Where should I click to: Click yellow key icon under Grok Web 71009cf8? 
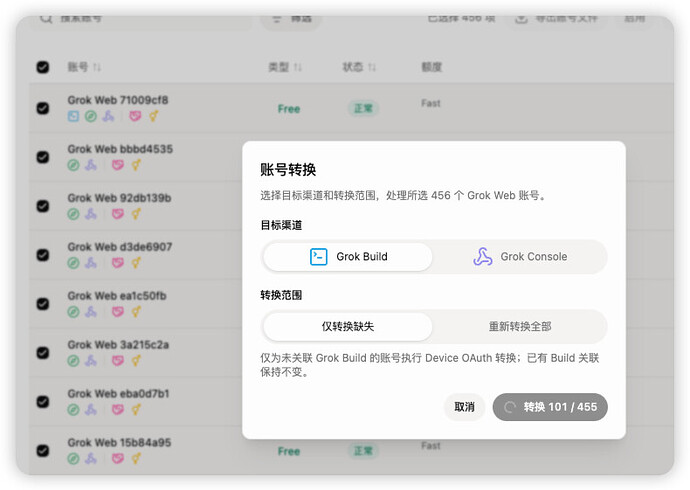click(x=153, y=116)
